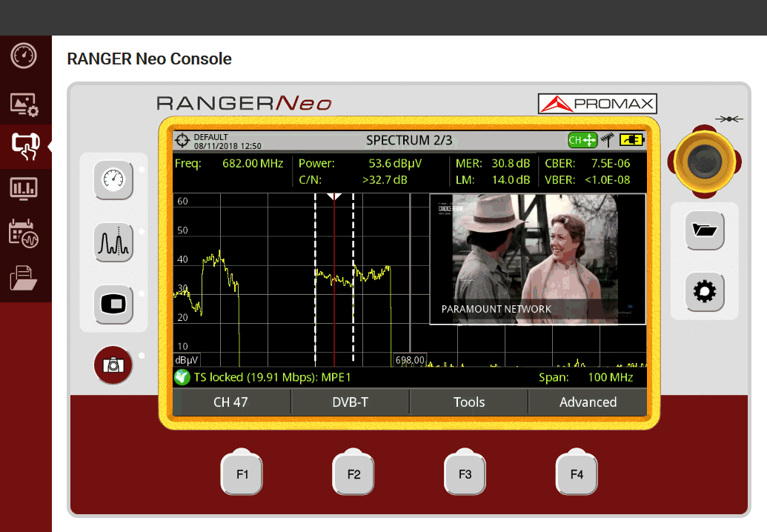
Task: Click the DEFAULT installation name text
Action: click(210, 137)
